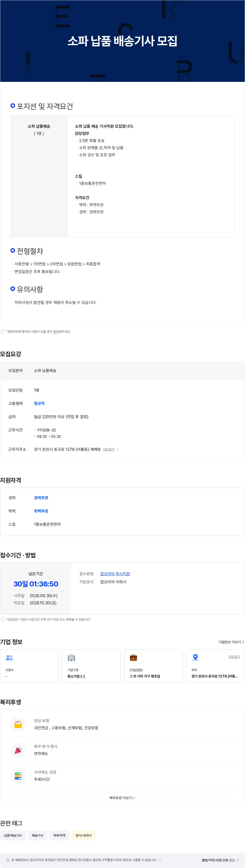Click the 경력무관 qualification link

41,498
